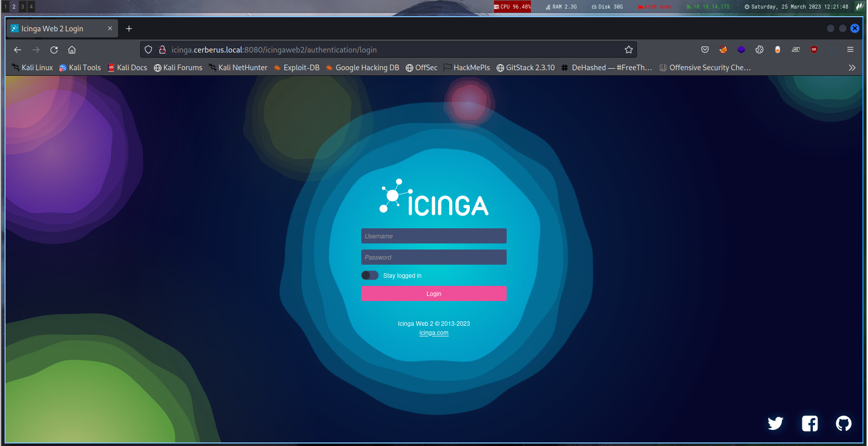Viewport: 868px width, 446px height.
Task: Open Kali NetHunter bookmark
Action: (x=238, y=68)
